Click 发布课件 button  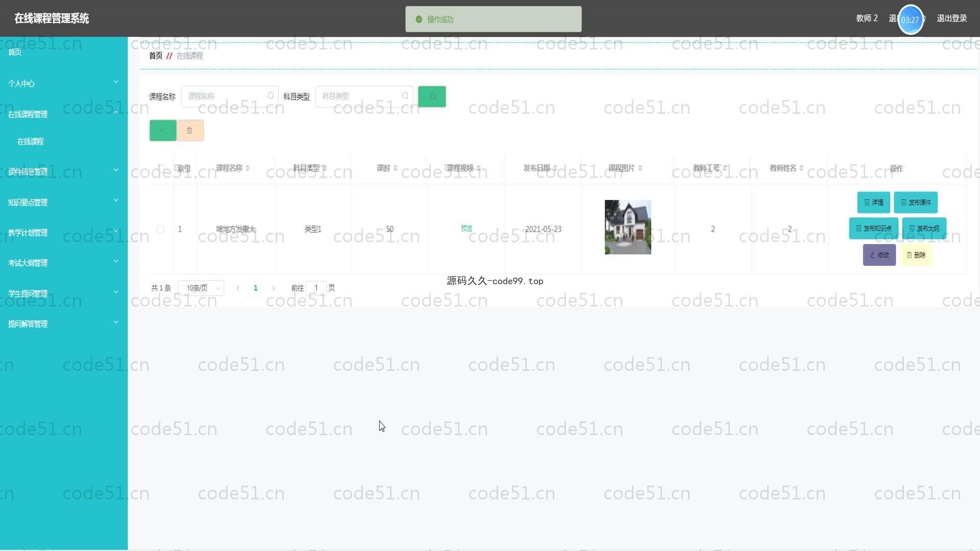tap(916, 203)
